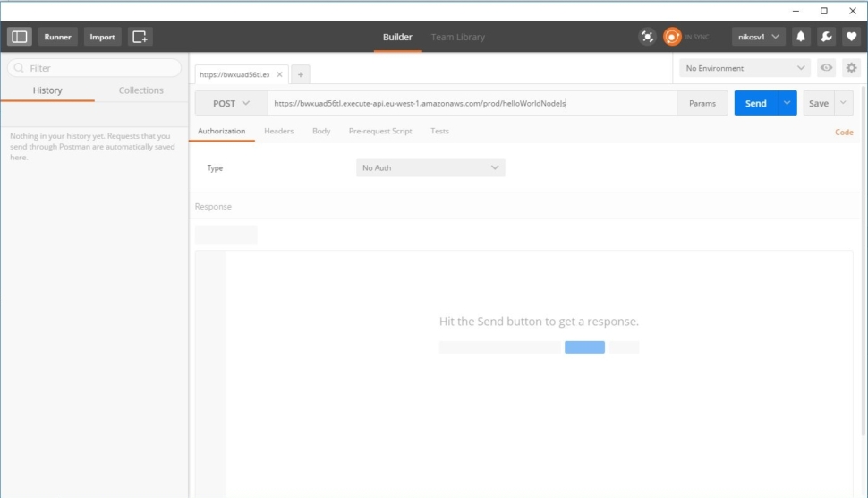Viewport: 868px width, 498px height.
Task: Click the vertical scrollbar on right
Action: [864, 261]
